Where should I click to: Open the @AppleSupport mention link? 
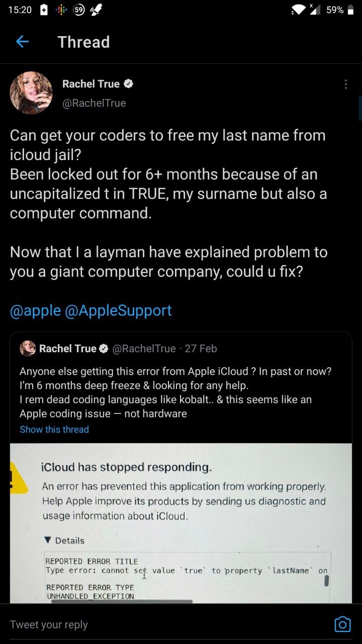tap(119, 310)
